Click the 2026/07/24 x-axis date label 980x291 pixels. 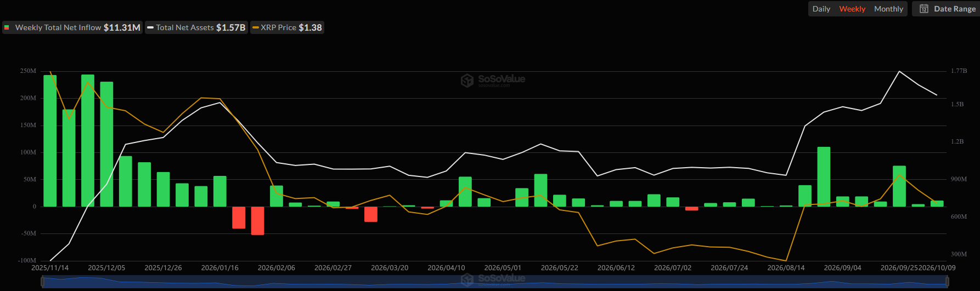click(x=729, y=268)
